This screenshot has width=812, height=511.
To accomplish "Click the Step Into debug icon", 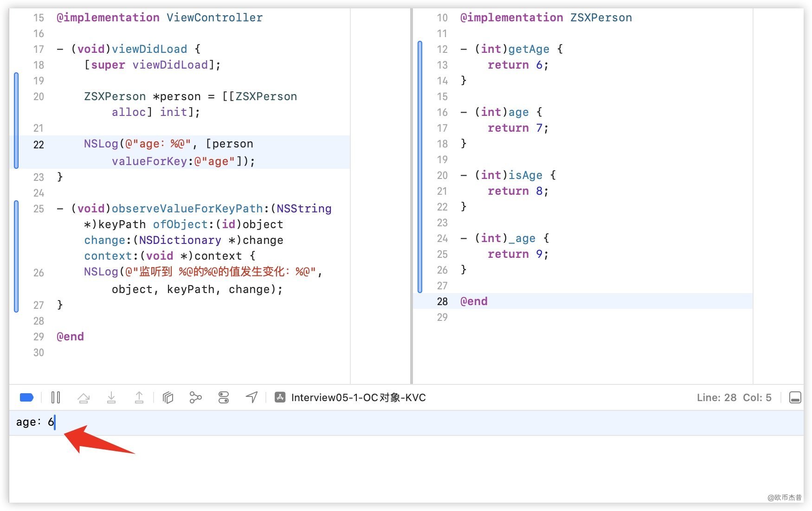I will pos(111,397).
